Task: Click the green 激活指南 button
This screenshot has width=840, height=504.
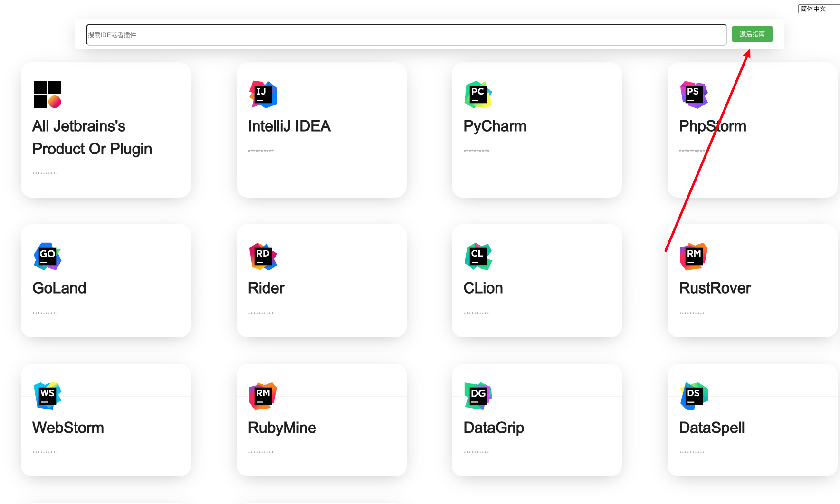Action: coord(752,34)
